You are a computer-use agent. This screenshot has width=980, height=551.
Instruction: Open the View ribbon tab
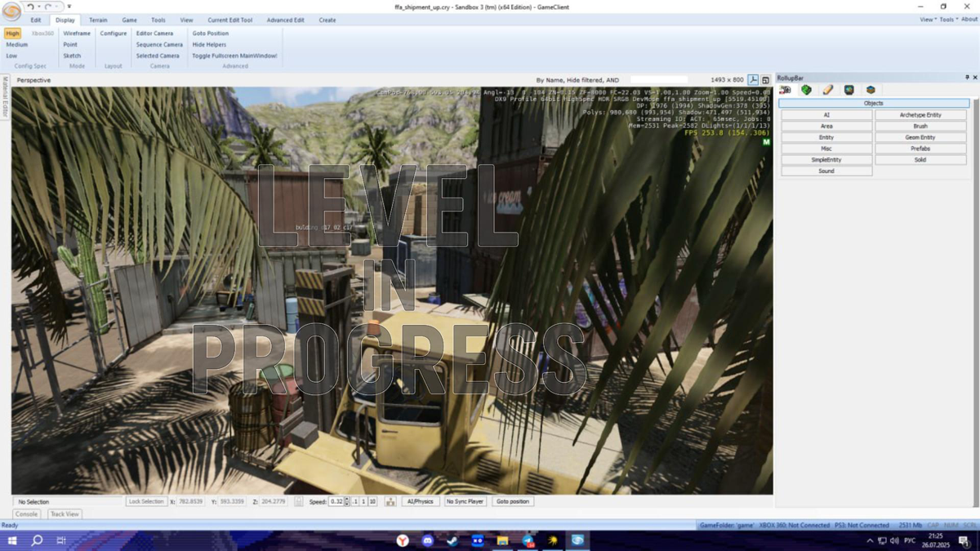coord(186,20)
